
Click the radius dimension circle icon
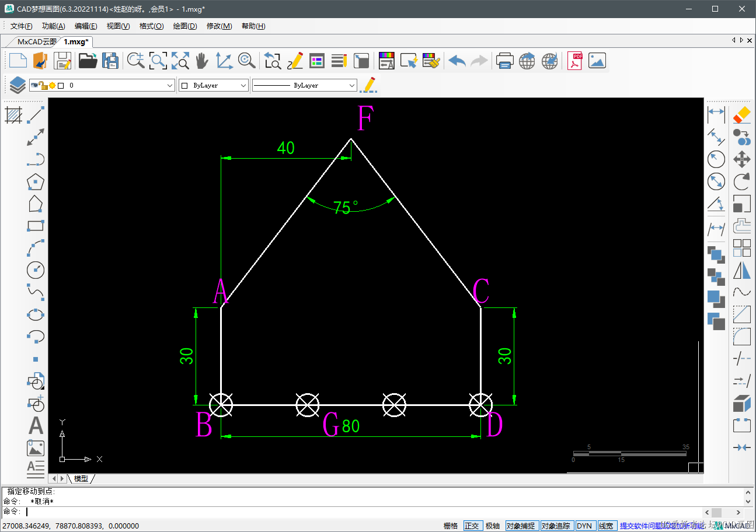pos(716,159)
